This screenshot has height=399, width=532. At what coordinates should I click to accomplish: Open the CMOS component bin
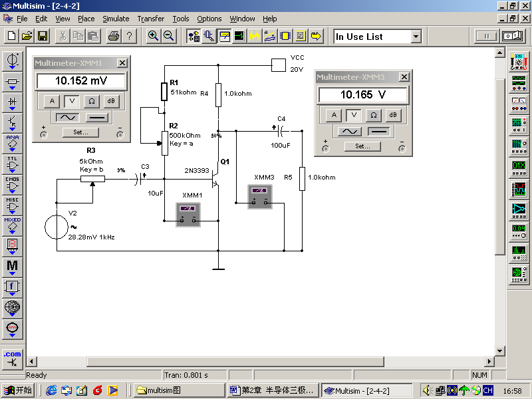pos(13,186)
